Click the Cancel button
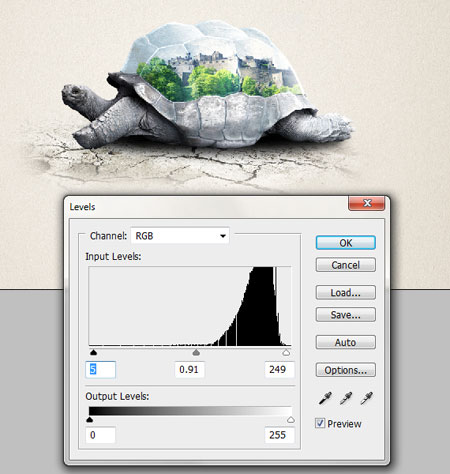This screenshot has height=474, width=450. [x=346, y=265]
